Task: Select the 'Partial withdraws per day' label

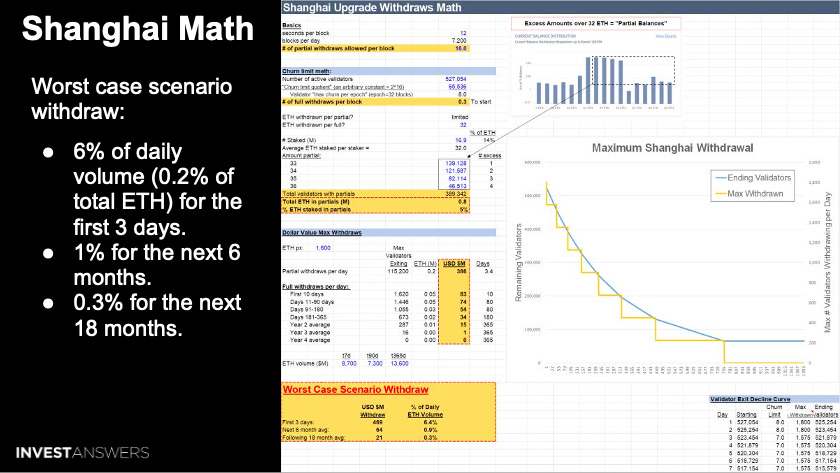Action: [x=315, y=272]
